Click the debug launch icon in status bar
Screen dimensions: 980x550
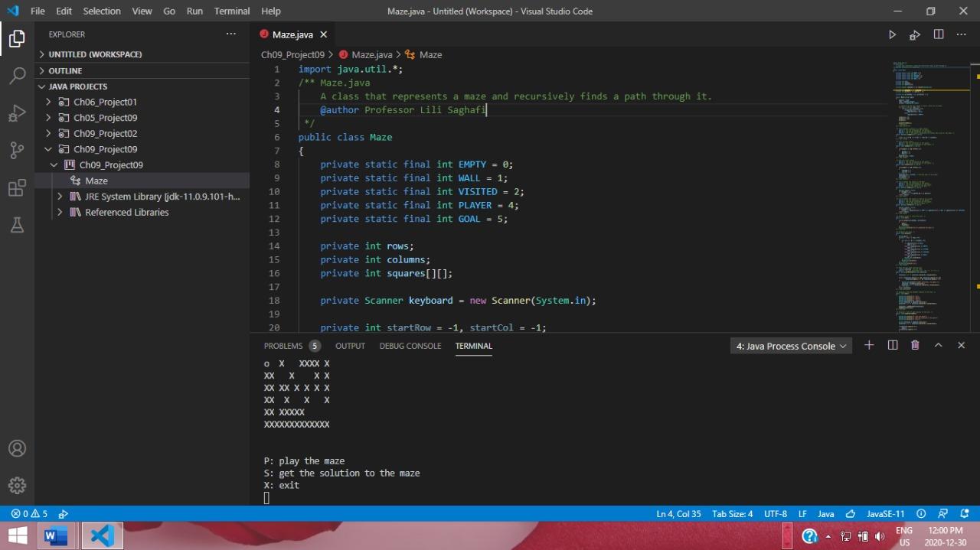(64, 514)
